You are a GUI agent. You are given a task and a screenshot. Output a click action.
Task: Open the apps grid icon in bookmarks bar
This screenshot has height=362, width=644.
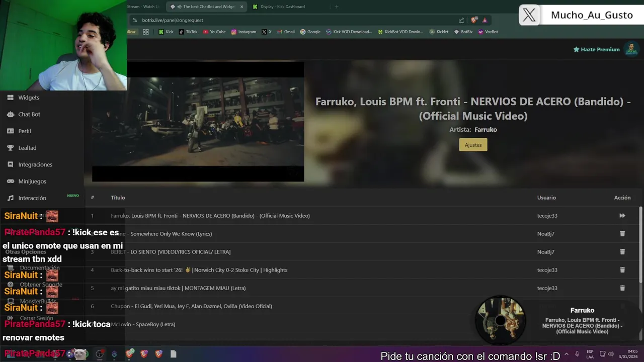tap(146, 32)
